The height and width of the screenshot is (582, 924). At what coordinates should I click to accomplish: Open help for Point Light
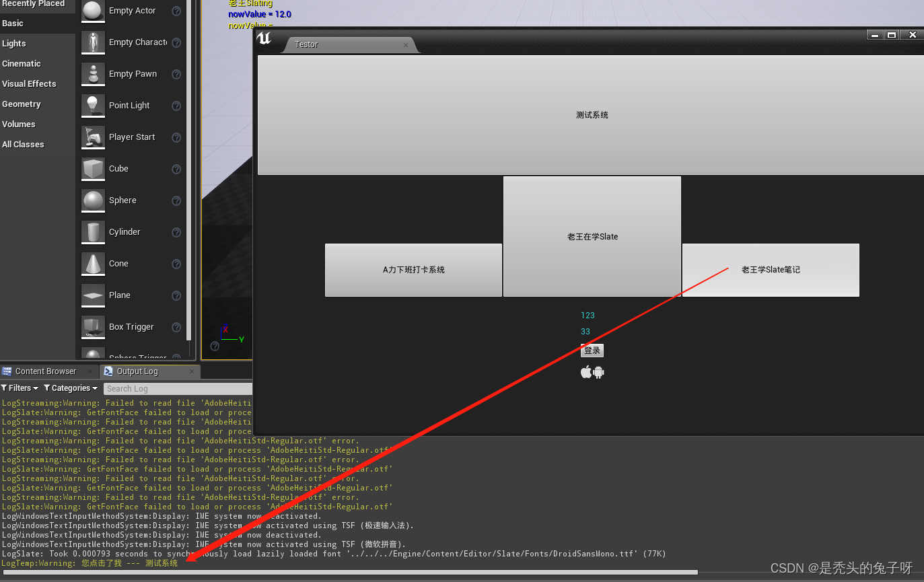click(x=176, y=106)
